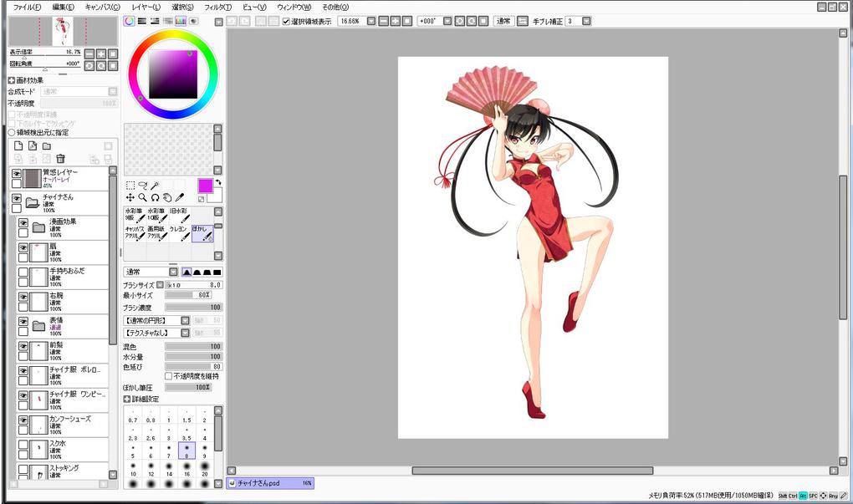
Task: Select the zoom magnifier tool
Action: (142, 198)
